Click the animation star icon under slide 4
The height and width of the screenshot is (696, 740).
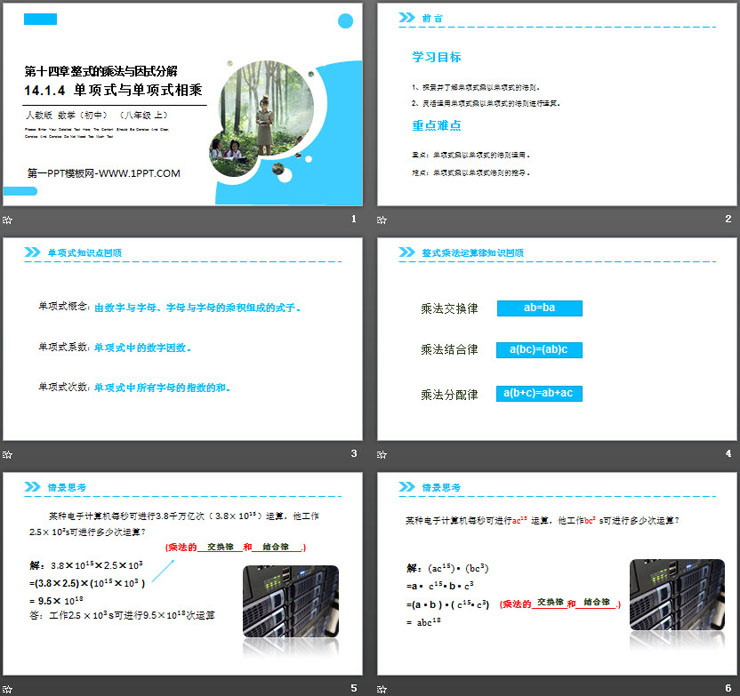coord(383,454)
